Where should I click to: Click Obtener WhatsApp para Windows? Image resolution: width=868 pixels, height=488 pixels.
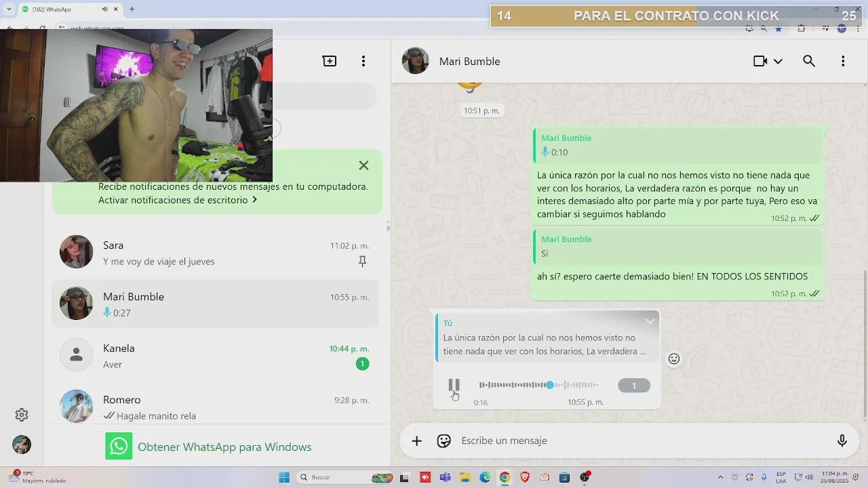pyautogui.click(x=208, y=447)
